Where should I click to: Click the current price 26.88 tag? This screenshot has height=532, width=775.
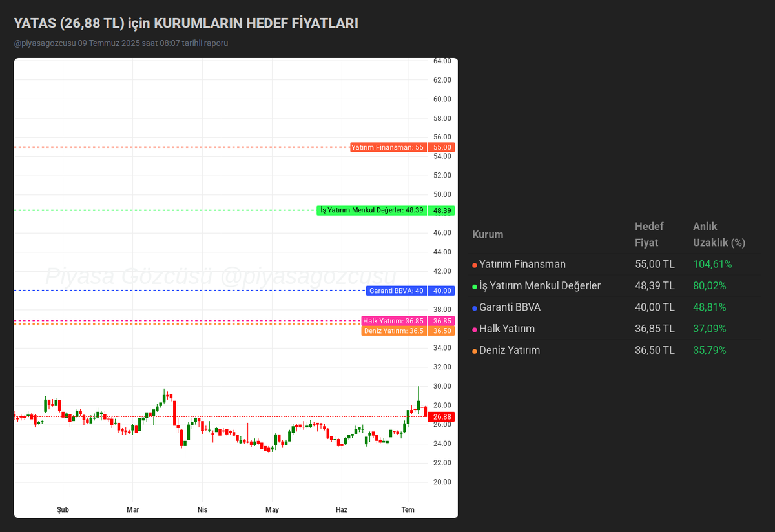(442, 417)
